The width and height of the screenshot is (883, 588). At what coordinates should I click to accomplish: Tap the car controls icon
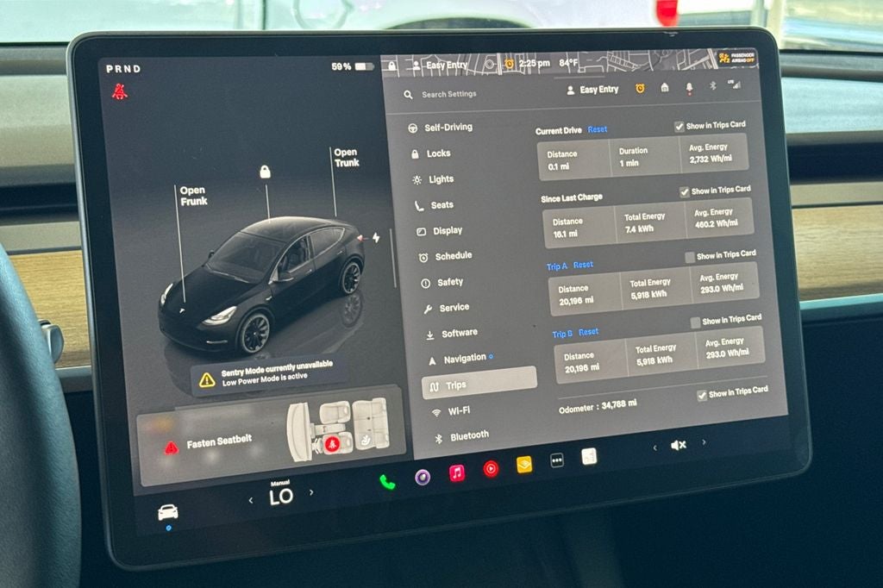pyautogui.click(x=168, y=512)
